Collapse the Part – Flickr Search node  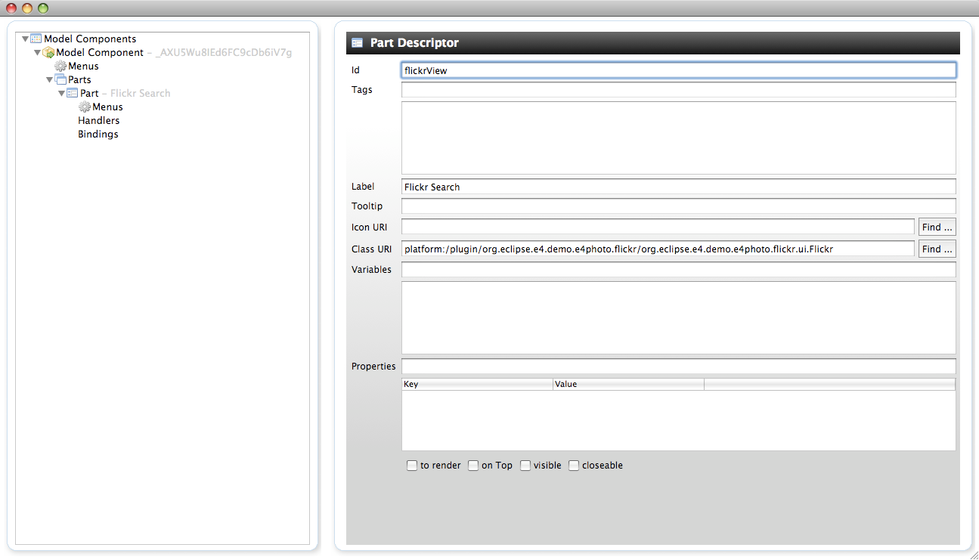coord(62,93)
